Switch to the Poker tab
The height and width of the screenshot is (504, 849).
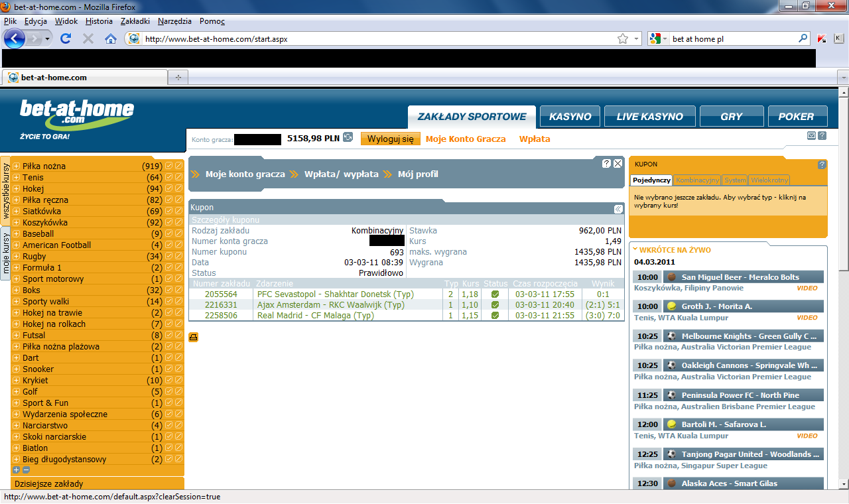tap(797, 116)
